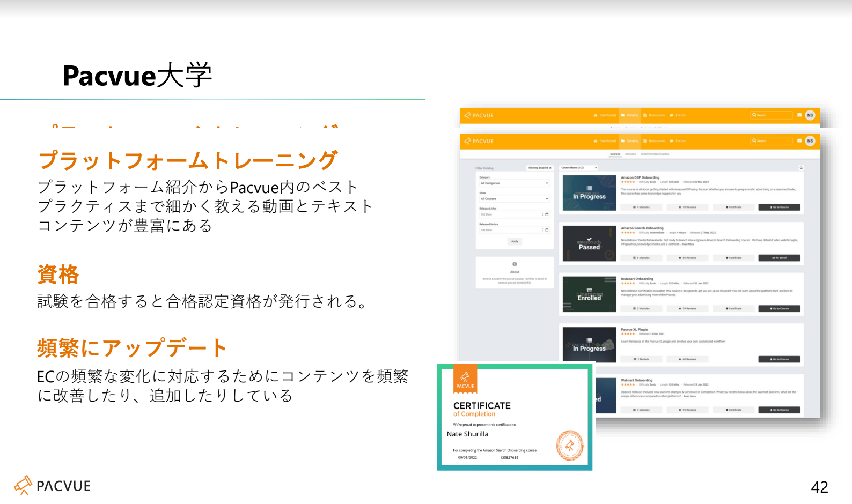Viewport: 852px width, 504px height.
Task: Open Resources in the back Pacvue window
Action: pos(654,115)
